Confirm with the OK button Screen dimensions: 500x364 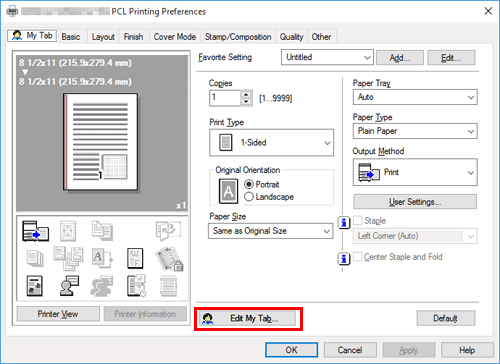pos(291,350)
